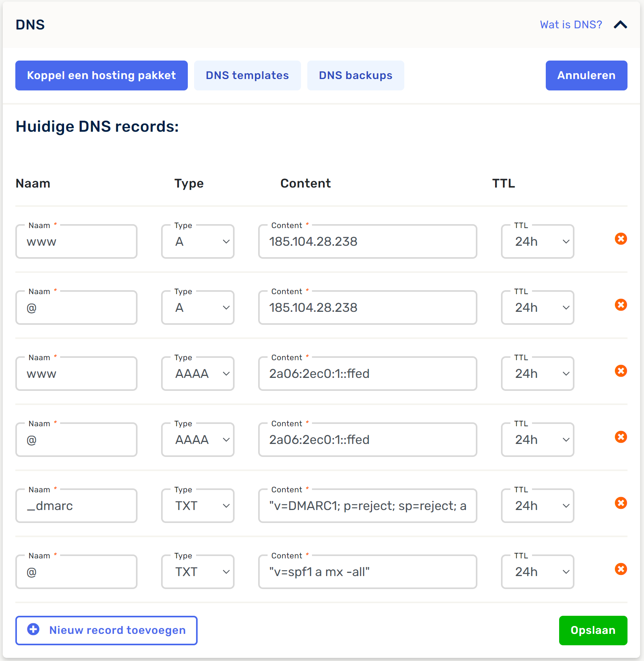Screen dimensions: 644x661
Task: Open the DNS backups tab
Action: pyautogui.click(x=355, y=75)
